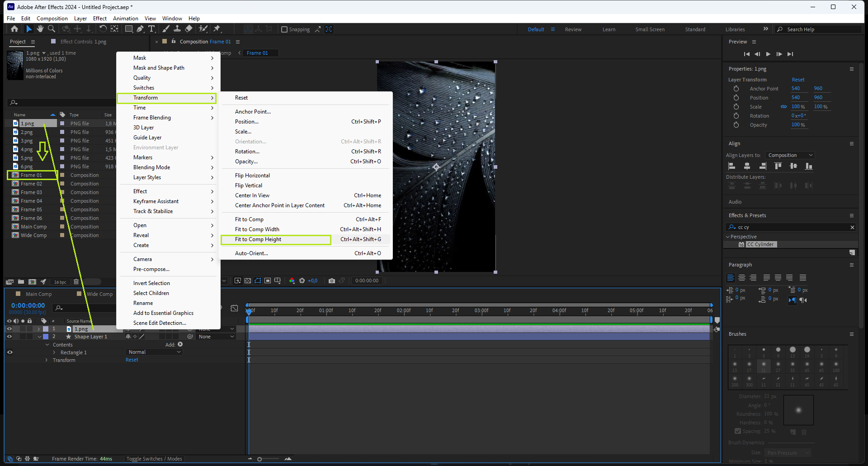The width and height of the screenshot is (868, 466).
Task: Select the Zoom tool magnifier
Action: (52, 29)
